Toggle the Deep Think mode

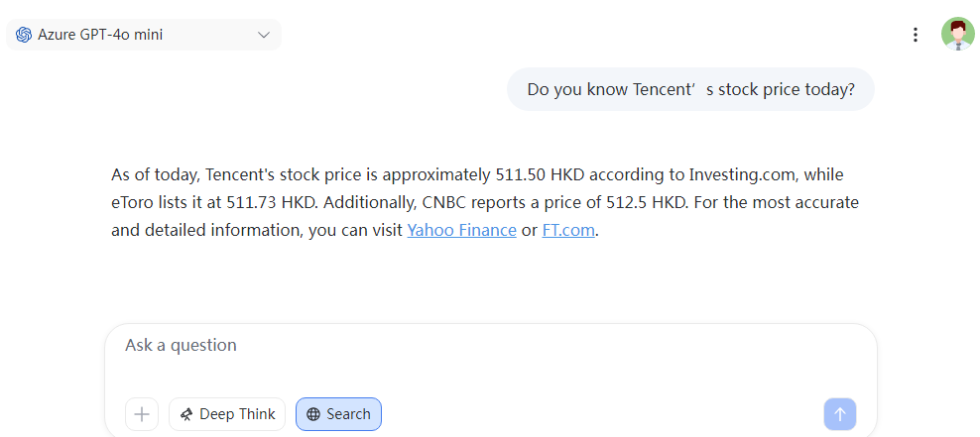click(x=227, y=414)
